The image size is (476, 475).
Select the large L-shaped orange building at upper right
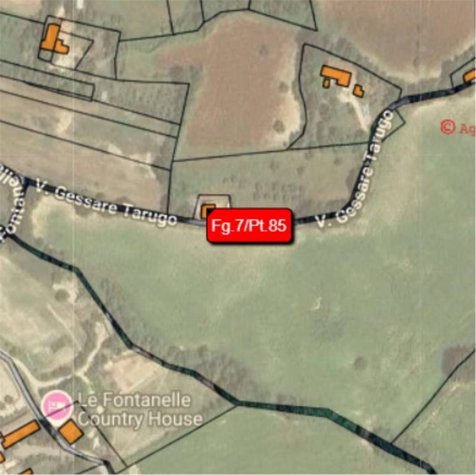coord(338,76)
